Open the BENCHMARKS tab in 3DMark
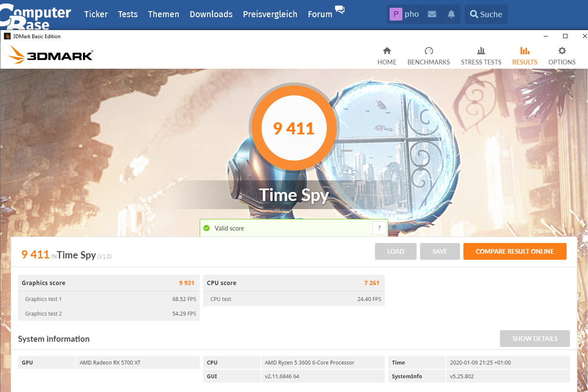588x392 pixels. (429, 56)
